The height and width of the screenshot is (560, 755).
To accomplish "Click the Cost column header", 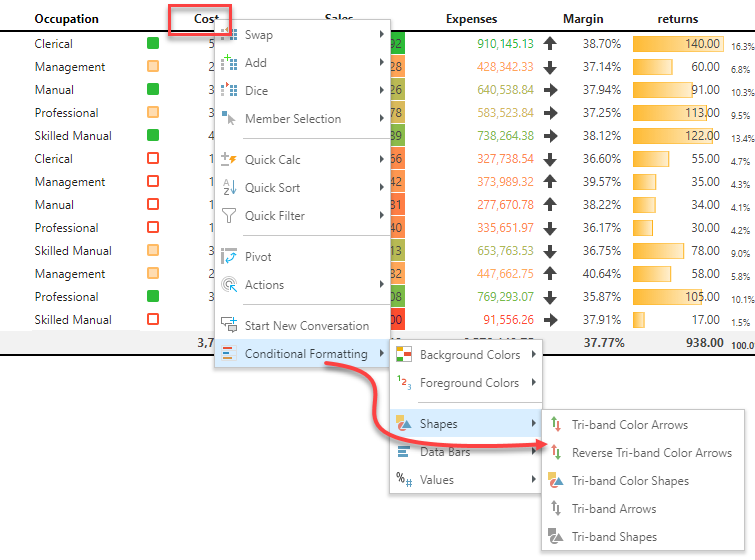I will point(206,19).
